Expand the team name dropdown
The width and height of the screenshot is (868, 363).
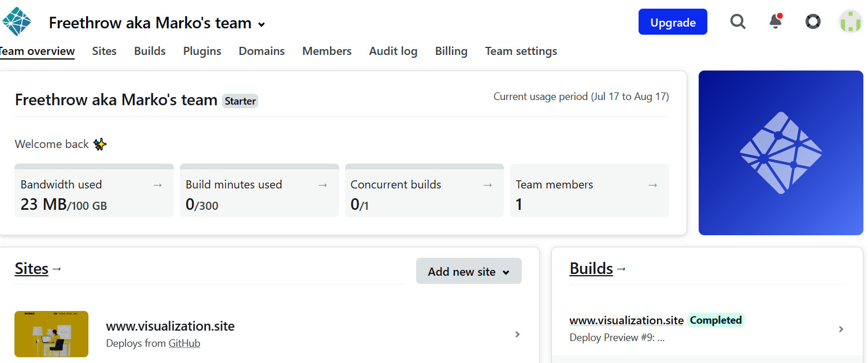[x=261, y=24]
